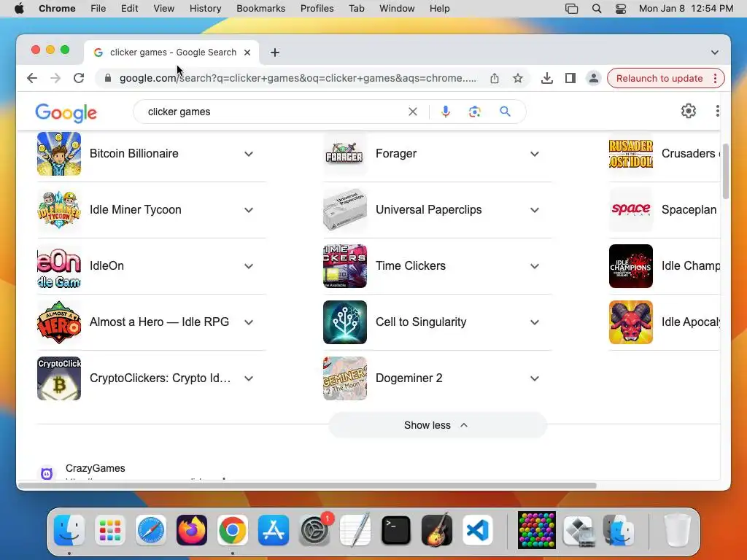Screen dimensions: 747x560
Task: Expand the Almost a Hero — Idle RPG entry
Action: point(249,322)
